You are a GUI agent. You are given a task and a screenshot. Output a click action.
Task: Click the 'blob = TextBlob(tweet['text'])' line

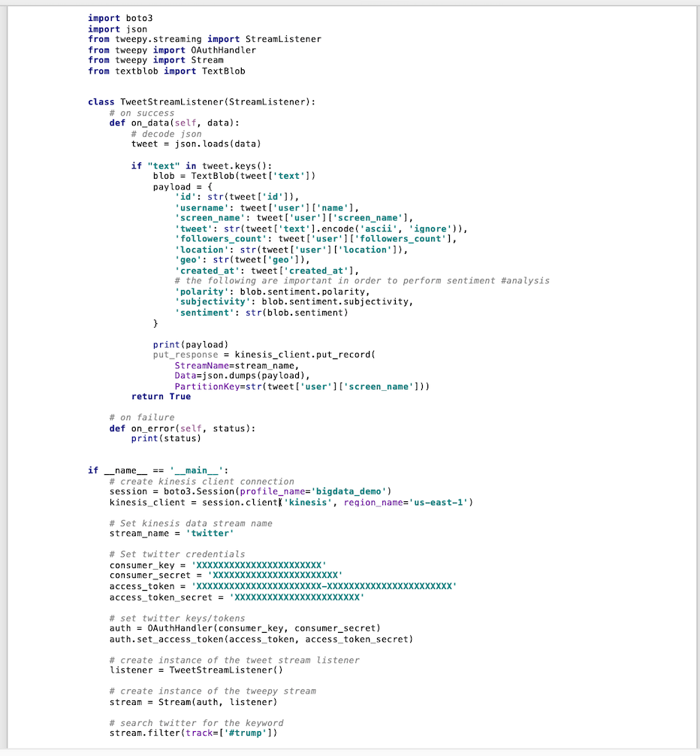(234, 176)
